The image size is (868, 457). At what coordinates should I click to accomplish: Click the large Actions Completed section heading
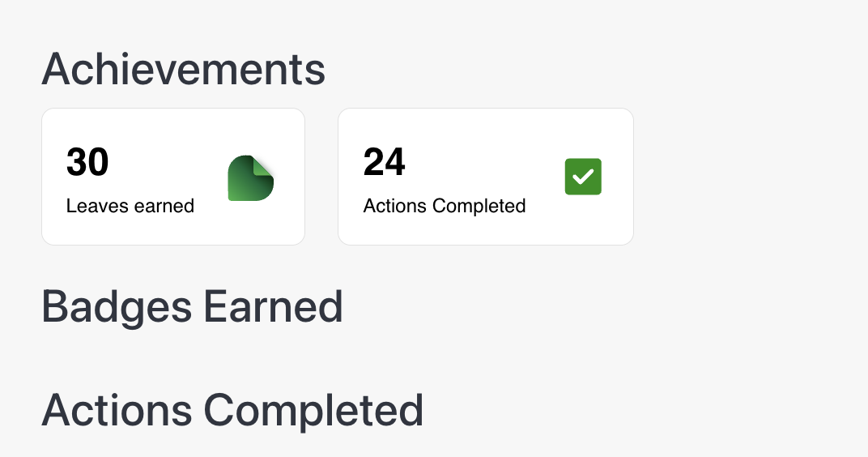232,410
